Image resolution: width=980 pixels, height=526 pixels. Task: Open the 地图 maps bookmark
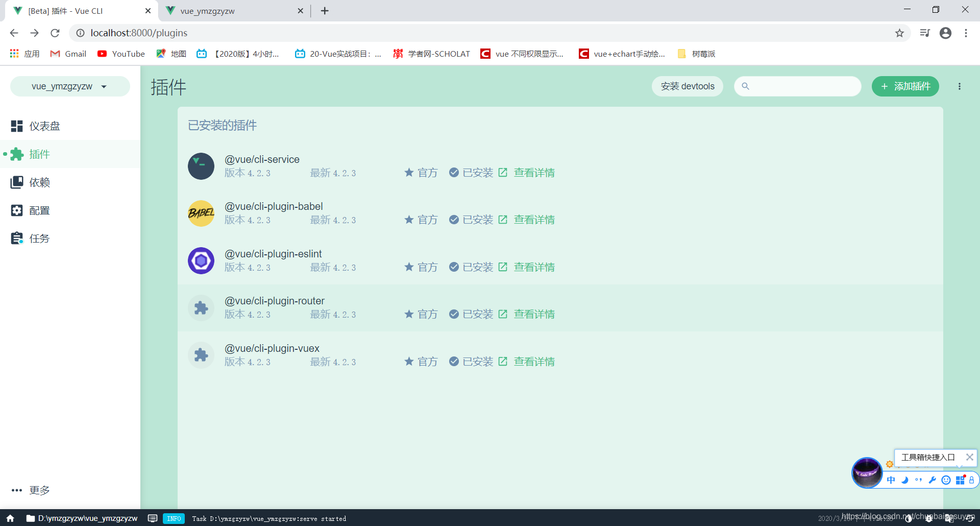point(171,54)
